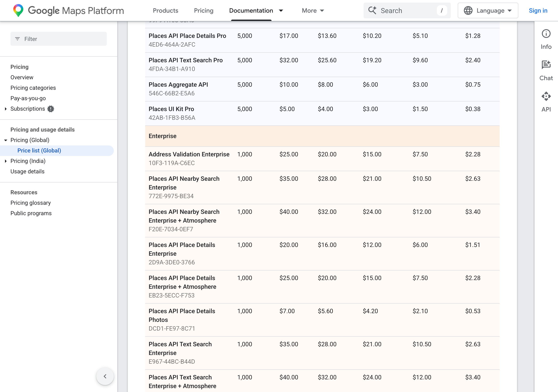The width and height of the screenshot is (558, 392).
Task: Click Places API Text Search Pro name
Action: tap(186, 60)
